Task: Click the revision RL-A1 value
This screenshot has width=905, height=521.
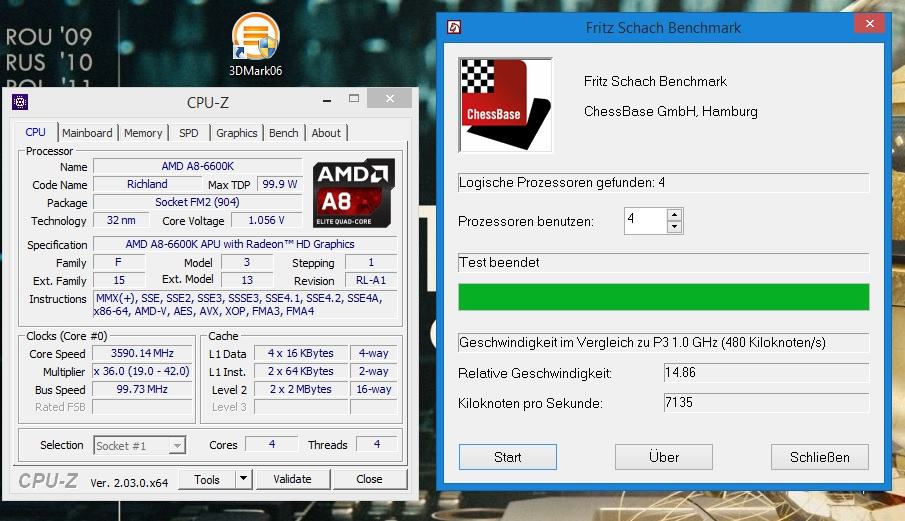Action: [371, 280]
